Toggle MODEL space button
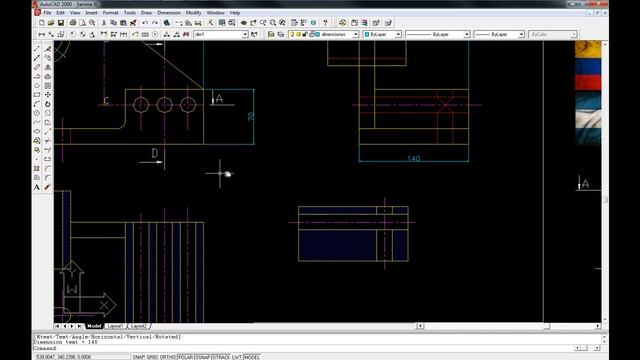 click(x=251, y=357)
